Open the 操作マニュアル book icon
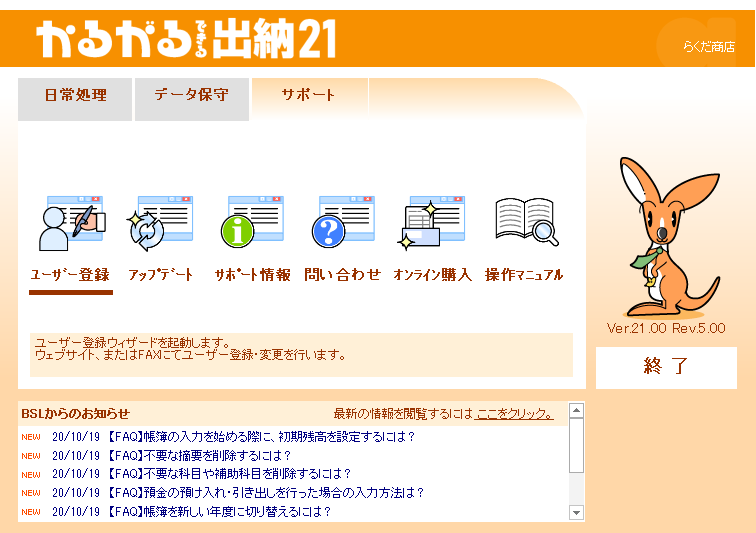The image size is (756, 533). pos(526,222)
